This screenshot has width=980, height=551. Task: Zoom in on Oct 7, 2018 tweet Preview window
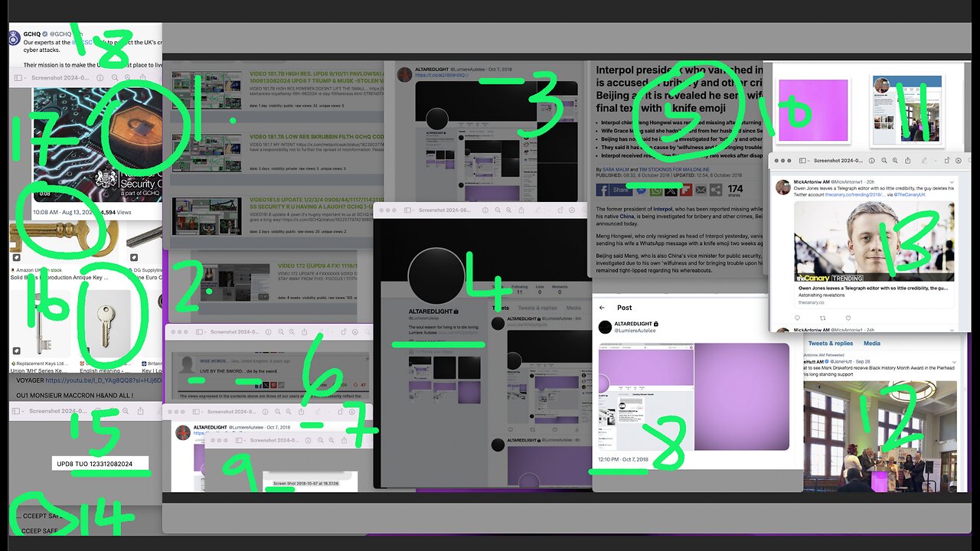289,412
